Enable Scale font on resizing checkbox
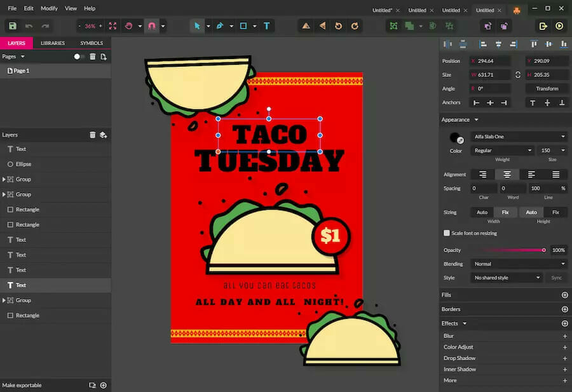The image size is (572, 392). tap(447, 233)
